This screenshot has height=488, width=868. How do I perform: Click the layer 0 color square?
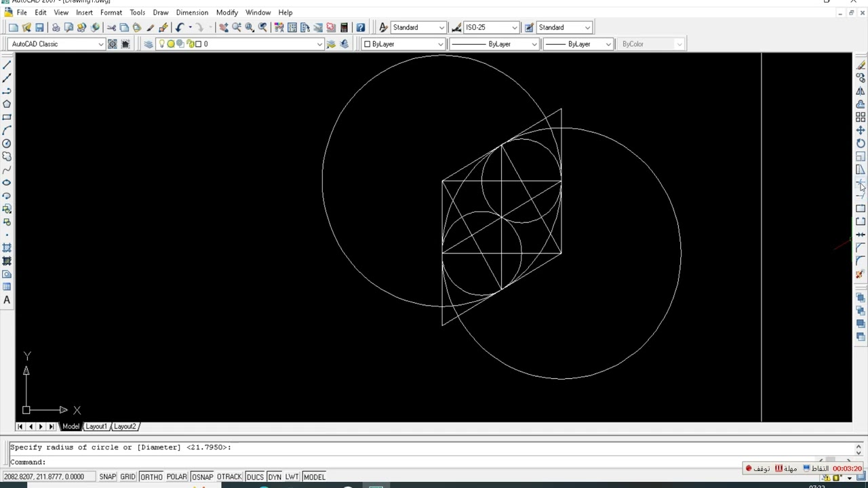(198, 44)
